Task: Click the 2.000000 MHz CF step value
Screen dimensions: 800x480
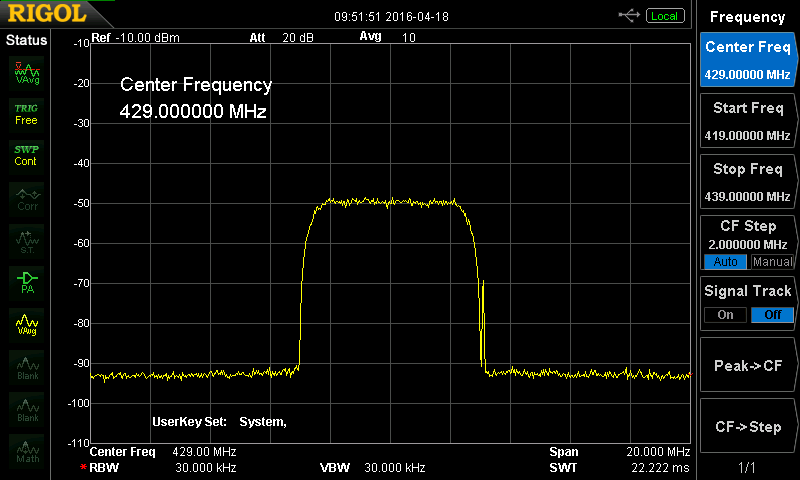Action: tap(747, 244)
